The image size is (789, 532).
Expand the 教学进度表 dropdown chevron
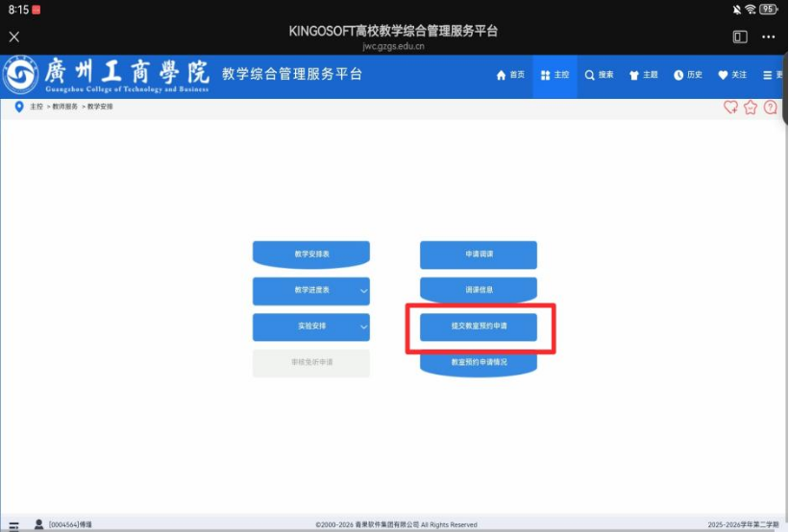point(363,291)
